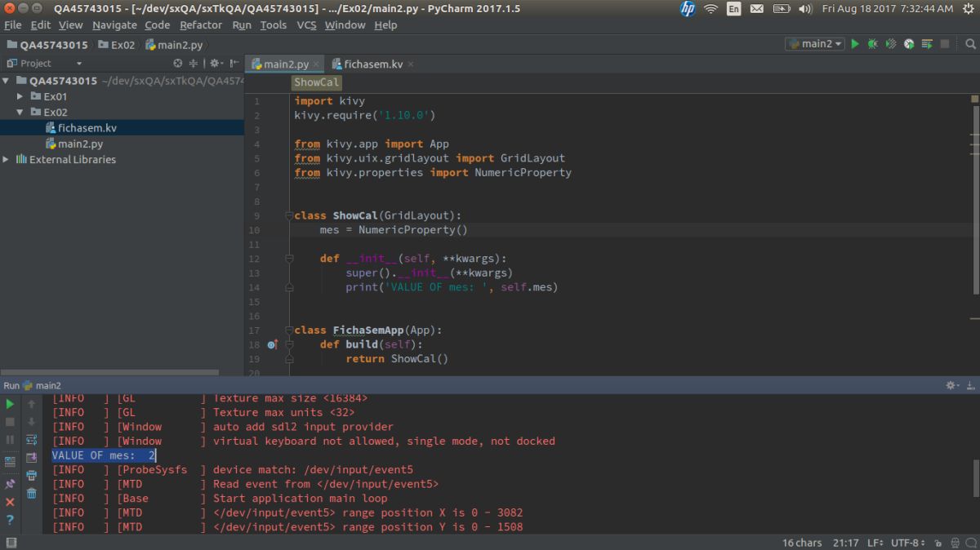Click the ShowCal breadcrumb label

[x=316, y=82]
